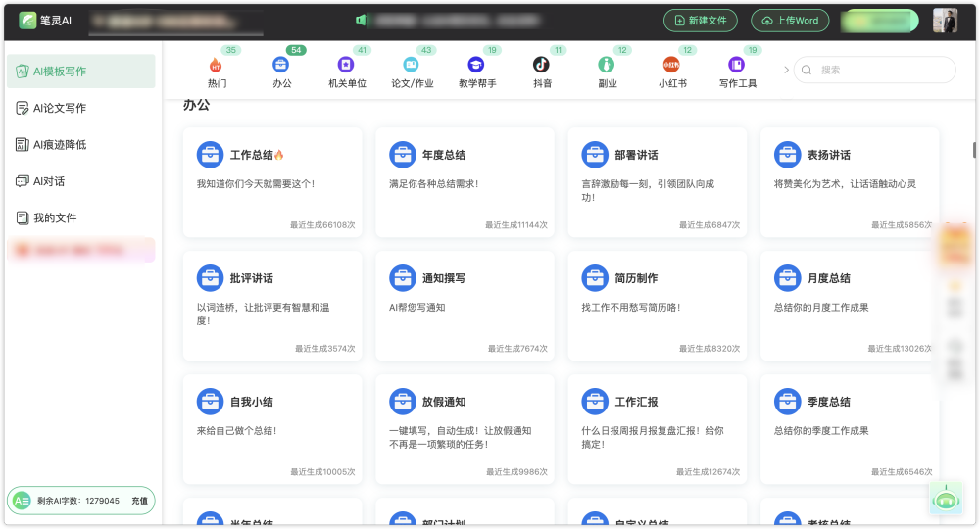This screenshot has width=980, height=529.
Task: Click 总结你的月度工作成果 description
Action: click(821, 308)
